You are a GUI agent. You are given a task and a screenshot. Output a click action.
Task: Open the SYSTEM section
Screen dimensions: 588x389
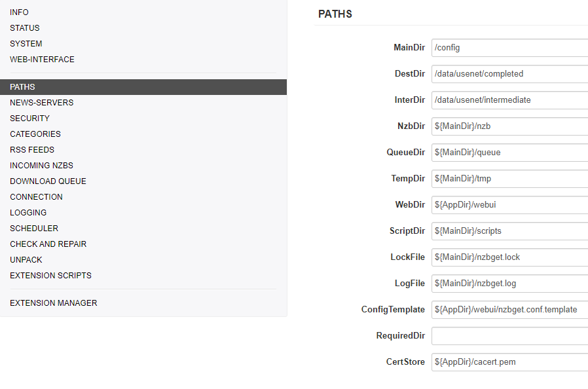[x=26, y=44]
